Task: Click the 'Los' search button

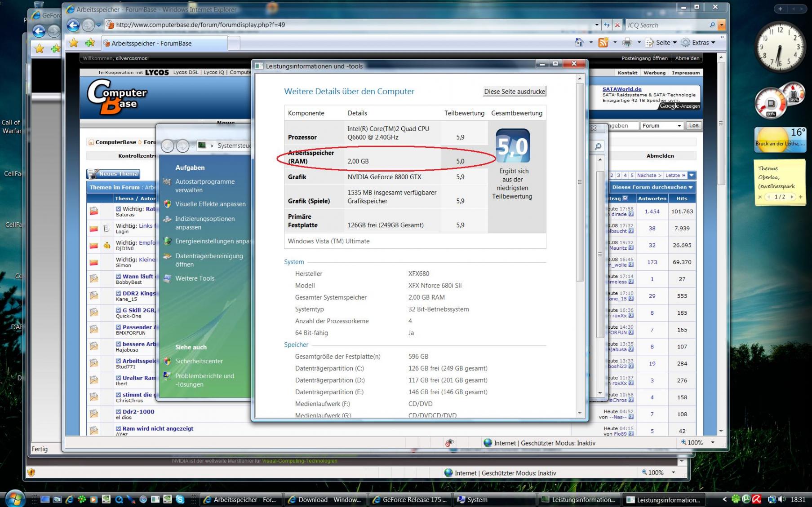Action: tap(694, 126)
